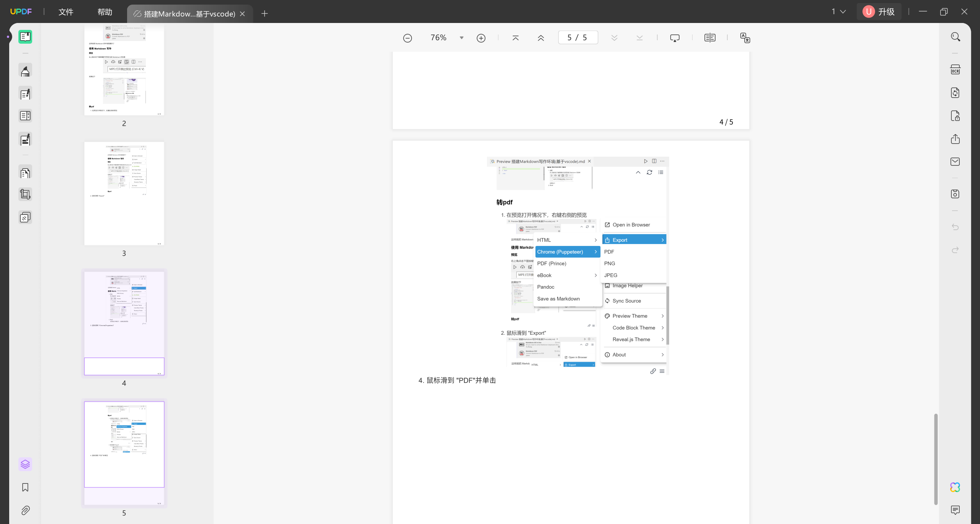The image size is (980, 524).
Task: Open the window count dropdown showing 1
Action: (x=838, y=12)
